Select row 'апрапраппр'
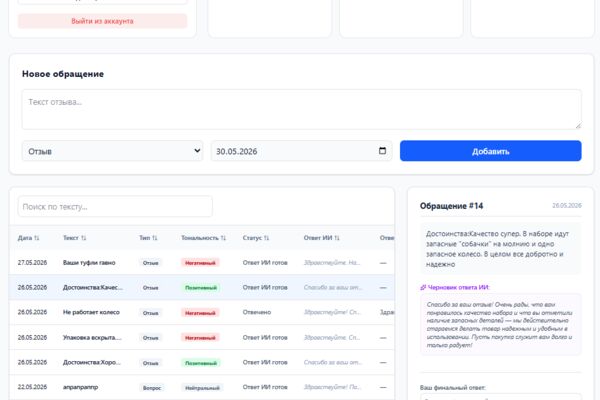 (202, 387)
